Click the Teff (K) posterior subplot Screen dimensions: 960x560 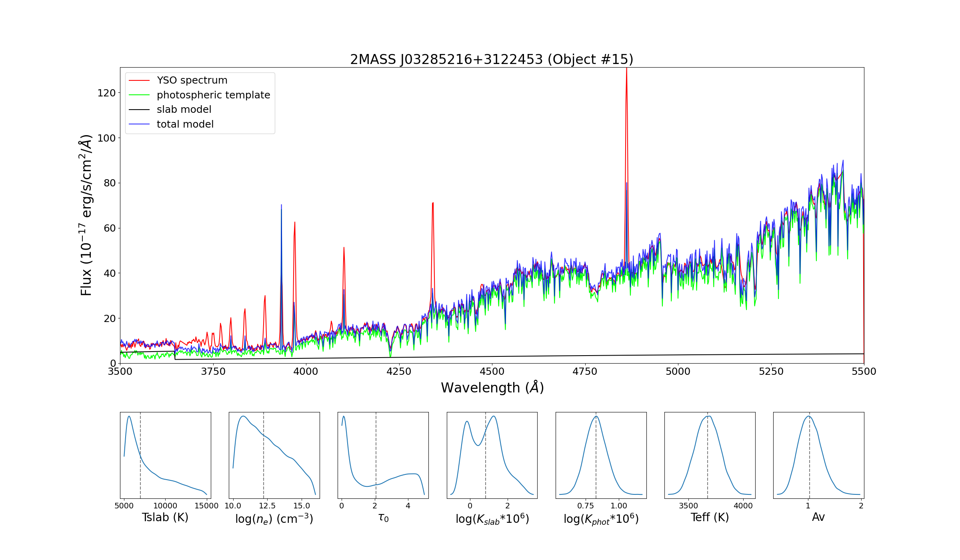[x=710, y=455]
